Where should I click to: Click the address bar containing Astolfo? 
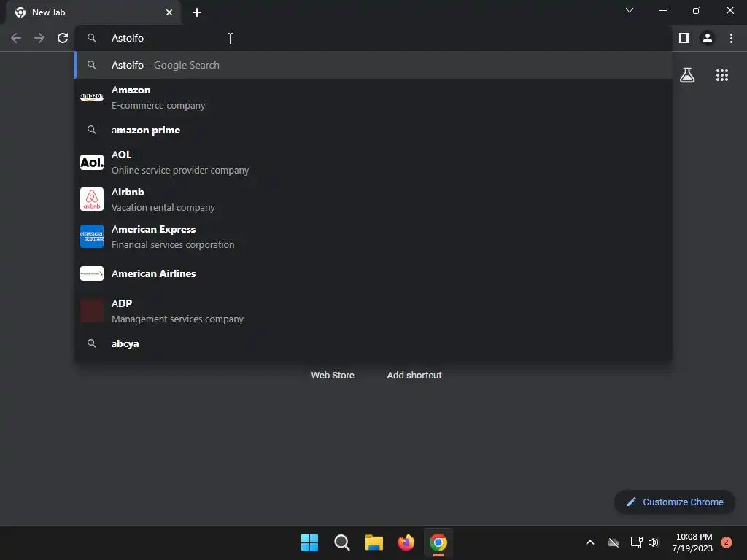click(373, 38)
